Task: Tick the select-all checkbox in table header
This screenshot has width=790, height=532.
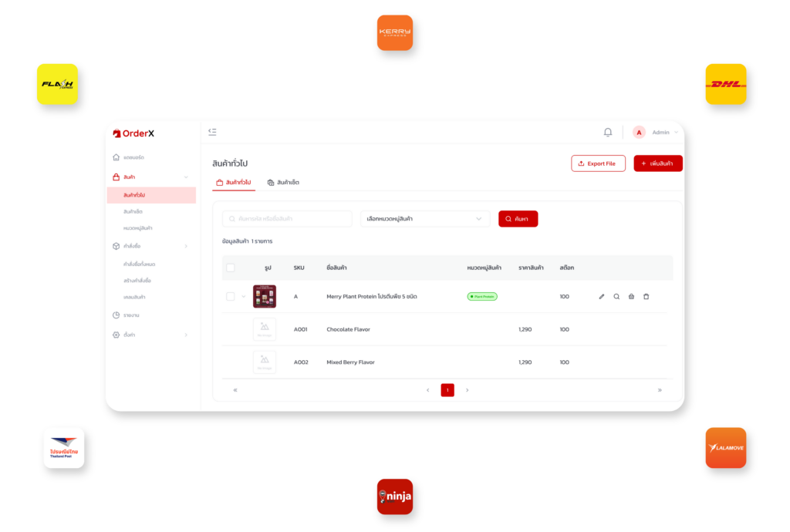Action: coord(230,268)
